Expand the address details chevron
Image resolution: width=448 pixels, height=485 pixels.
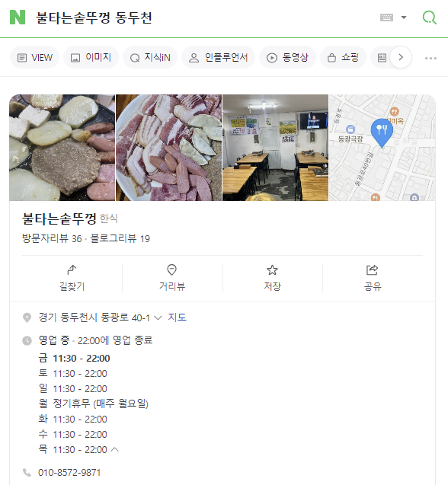[x=158, y=318]
